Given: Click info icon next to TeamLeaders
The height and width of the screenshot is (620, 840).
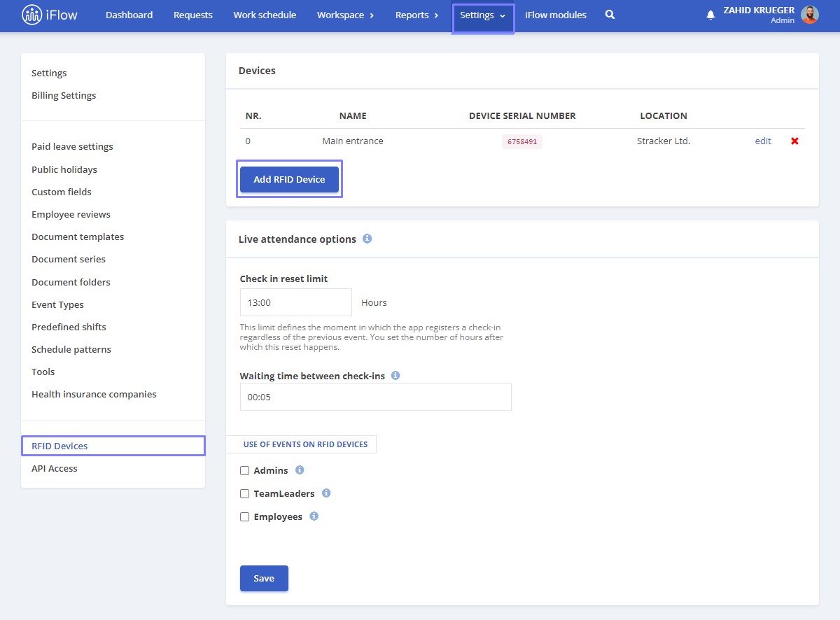Looking at the screenshot, I should 326,493.
